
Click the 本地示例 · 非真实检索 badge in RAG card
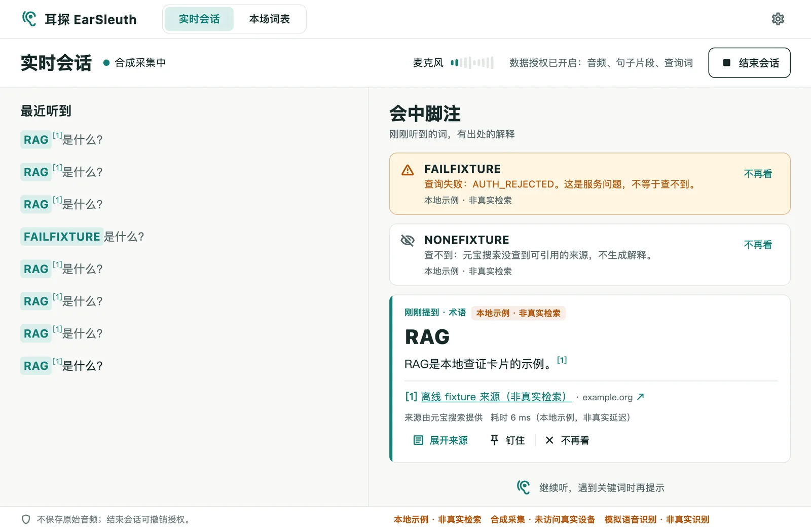point(518,313)
